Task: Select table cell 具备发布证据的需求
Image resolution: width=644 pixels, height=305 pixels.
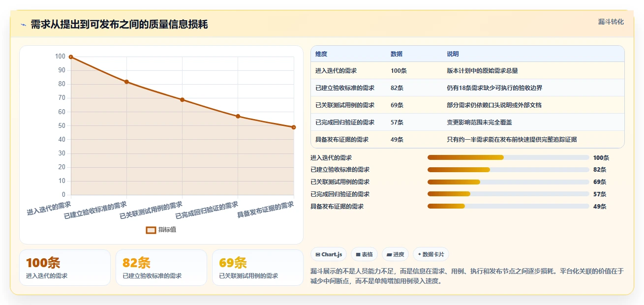Action: coord(342,140)
